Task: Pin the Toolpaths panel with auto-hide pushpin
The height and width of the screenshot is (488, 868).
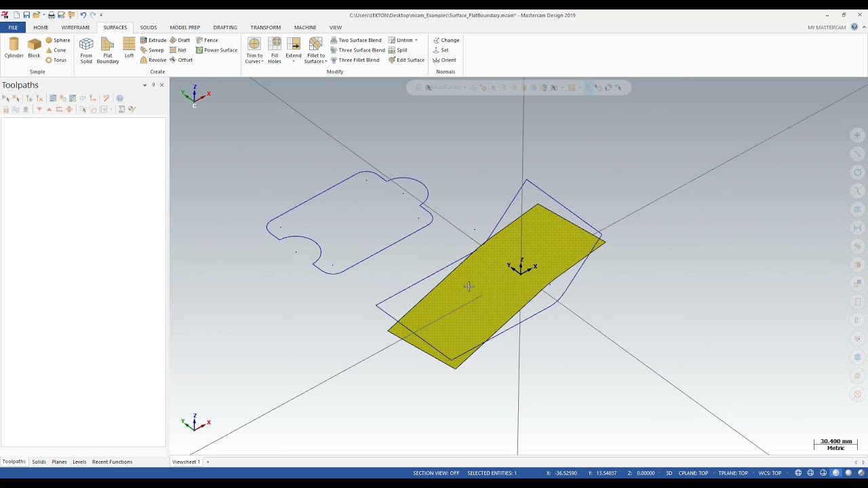Action: [x=153, y=85]
